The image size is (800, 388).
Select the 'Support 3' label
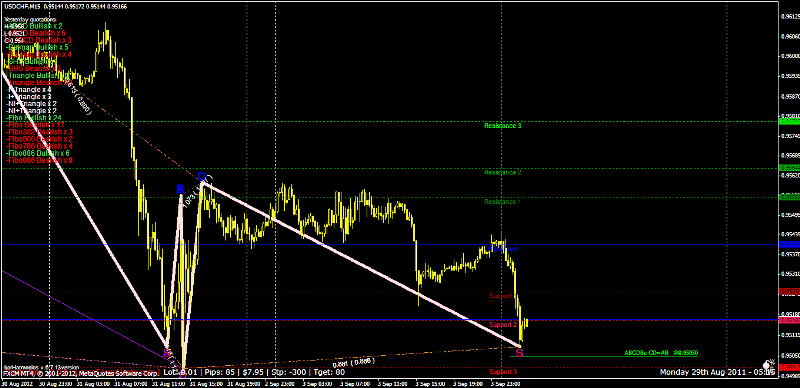coord(503,371)
